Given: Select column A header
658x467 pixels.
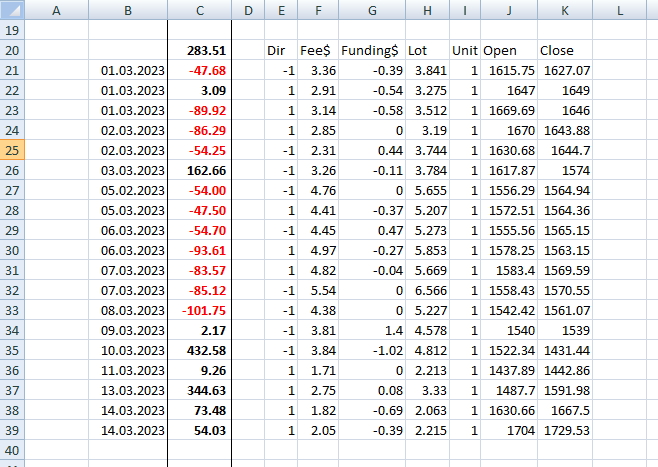Looking at the screenshot, I should pos(57,10).
